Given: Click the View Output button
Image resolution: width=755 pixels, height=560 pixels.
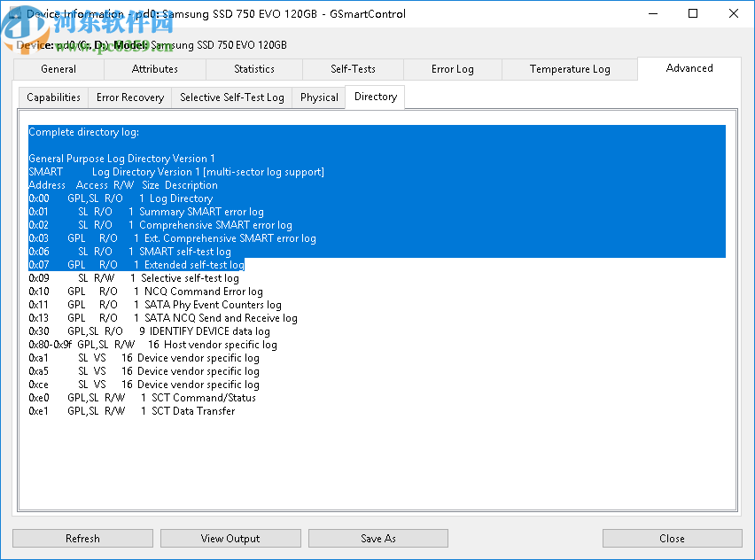Looking at the screenshot, I should 230,539.
